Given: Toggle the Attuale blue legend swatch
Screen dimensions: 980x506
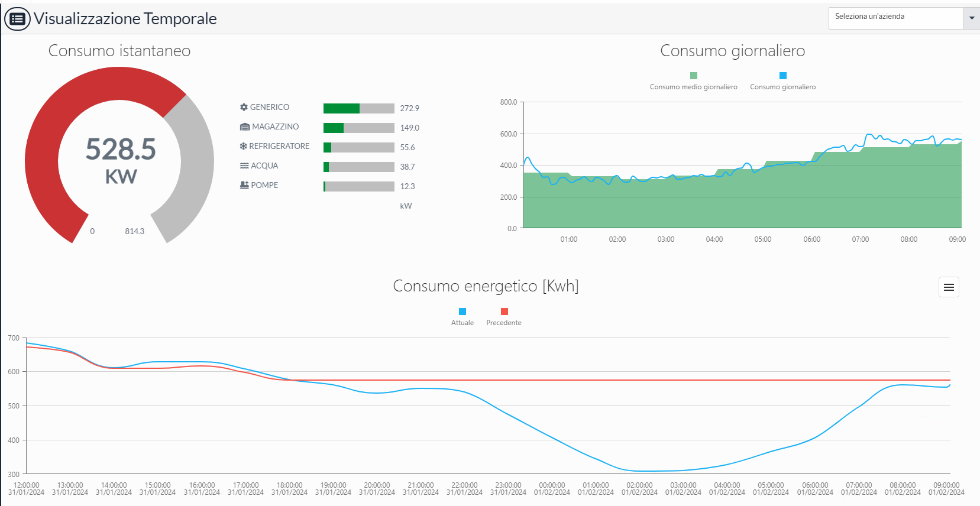Looking at the screenshot, I should pyautogui.click(x=462, y=312).
